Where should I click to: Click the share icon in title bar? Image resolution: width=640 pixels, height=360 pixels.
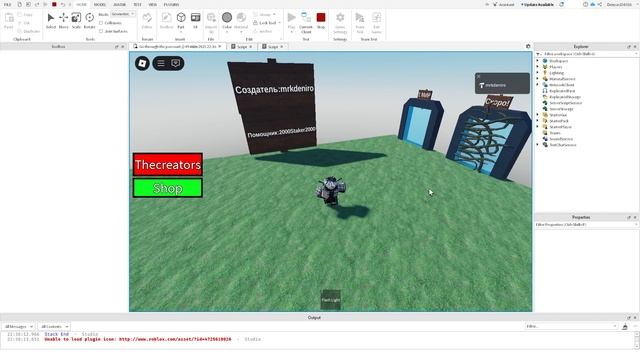click(x=600, y=4)
